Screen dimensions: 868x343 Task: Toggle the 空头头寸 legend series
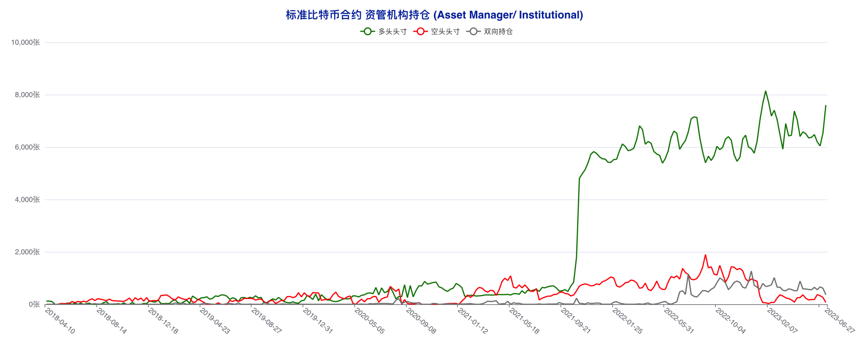[436, 31]
